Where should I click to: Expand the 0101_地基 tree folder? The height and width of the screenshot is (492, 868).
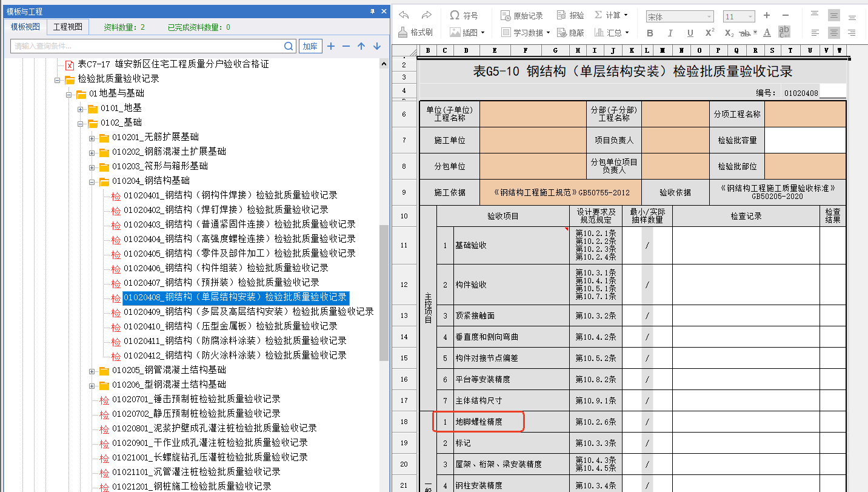(81, 109)
